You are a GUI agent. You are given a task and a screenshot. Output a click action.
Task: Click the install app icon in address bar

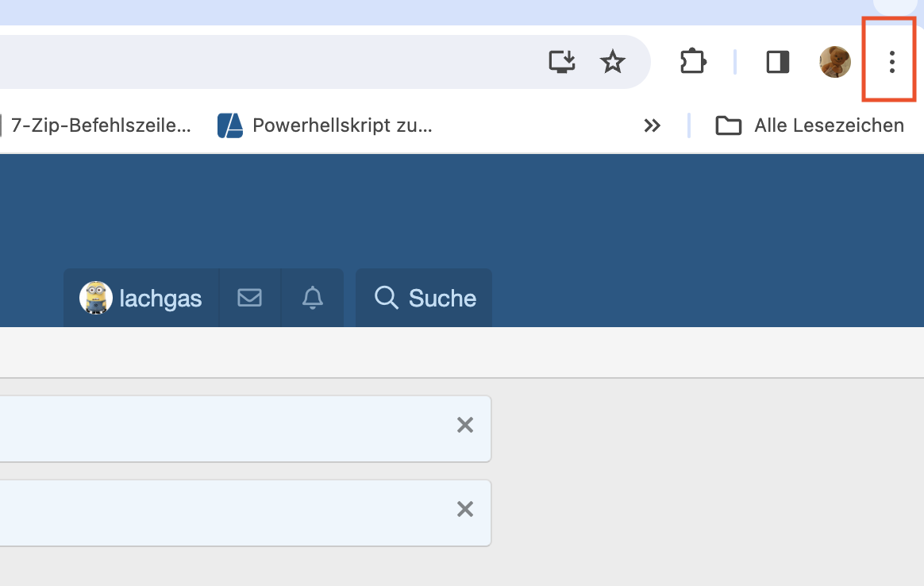tap(561, 62)
